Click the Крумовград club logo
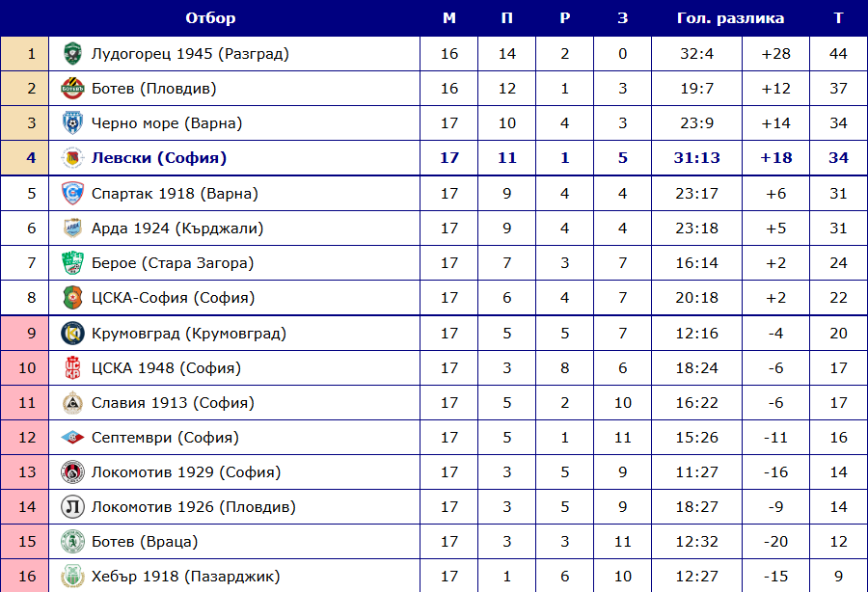Image resolution: width=868 pixels, height=592 pixels. tap(72, 333)
